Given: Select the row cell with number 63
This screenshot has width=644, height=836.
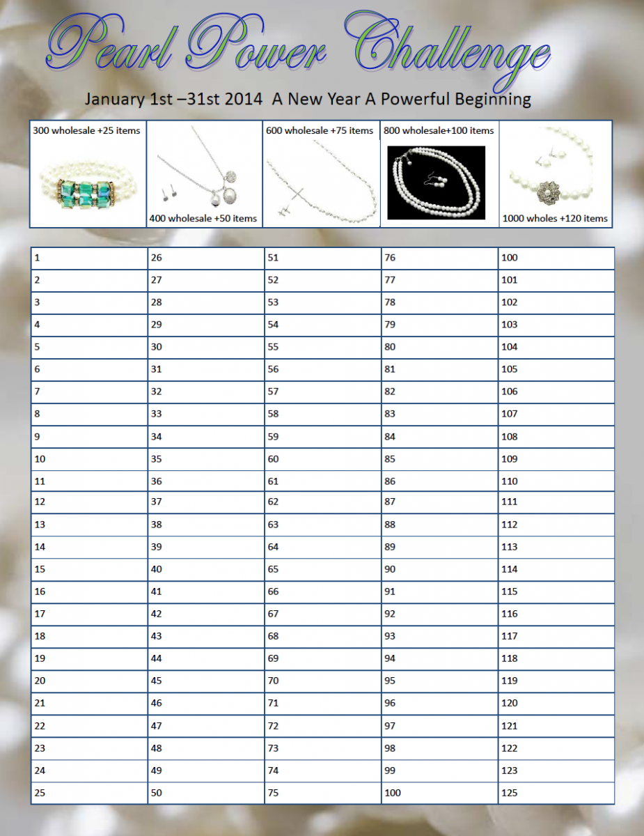Looking at the screenshot, I should (322, 525).
